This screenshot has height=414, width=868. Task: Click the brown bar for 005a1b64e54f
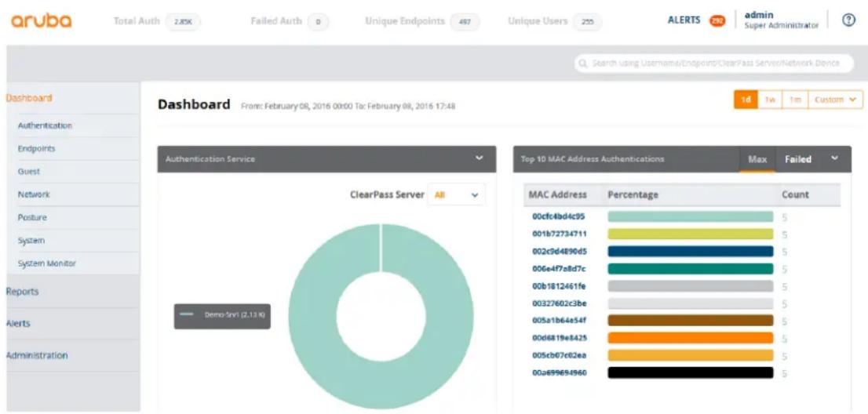tap(691, 321)
